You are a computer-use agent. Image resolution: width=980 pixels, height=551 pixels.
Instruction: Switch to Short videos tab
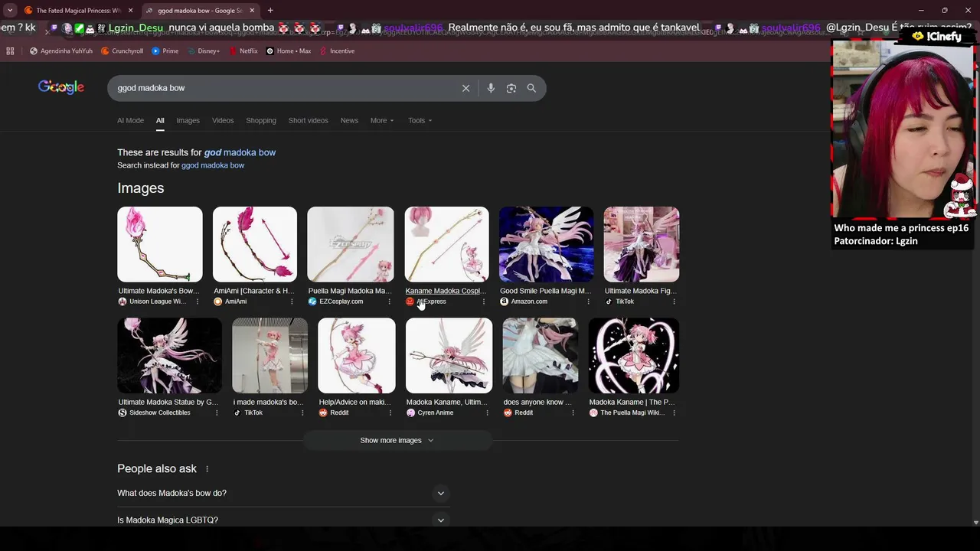coord(308,120)
